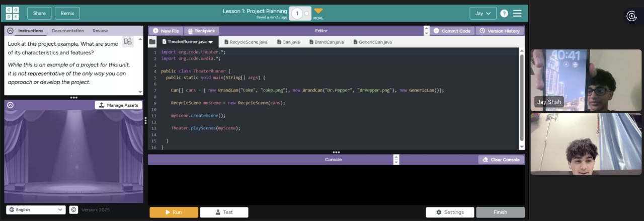Click the theater stage preview
644x221 pixels.
74,156
